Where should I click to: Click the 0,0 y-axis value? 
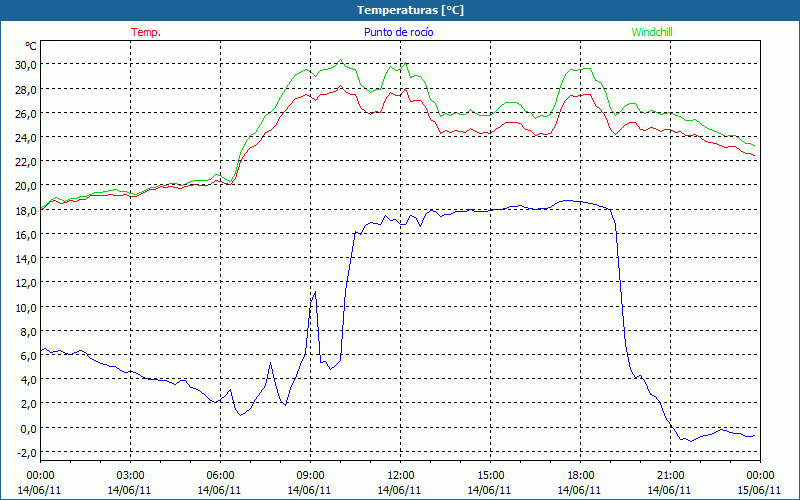29,428
